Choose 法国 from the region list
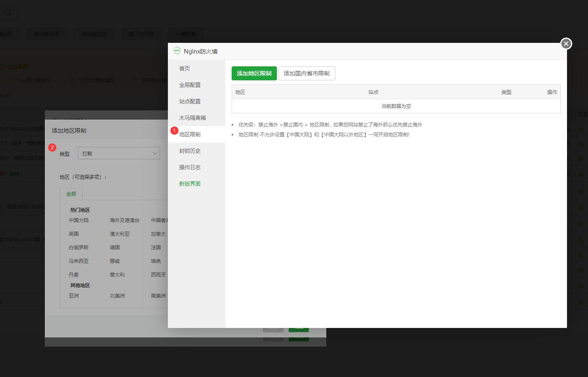The image size is (588, 377). (156, 248)
